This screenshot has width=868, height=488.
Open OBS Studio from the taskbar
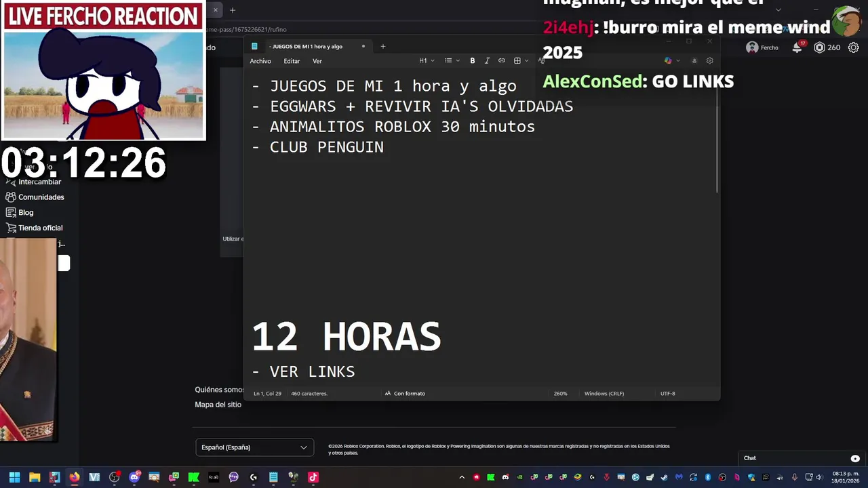coord(114,477)
